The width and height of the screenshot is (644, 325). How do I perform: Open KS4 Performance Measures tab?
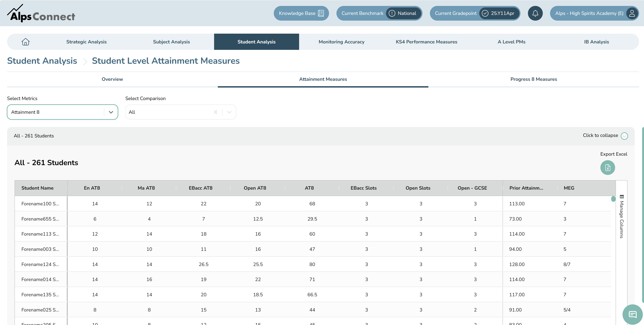pos(427,42)
